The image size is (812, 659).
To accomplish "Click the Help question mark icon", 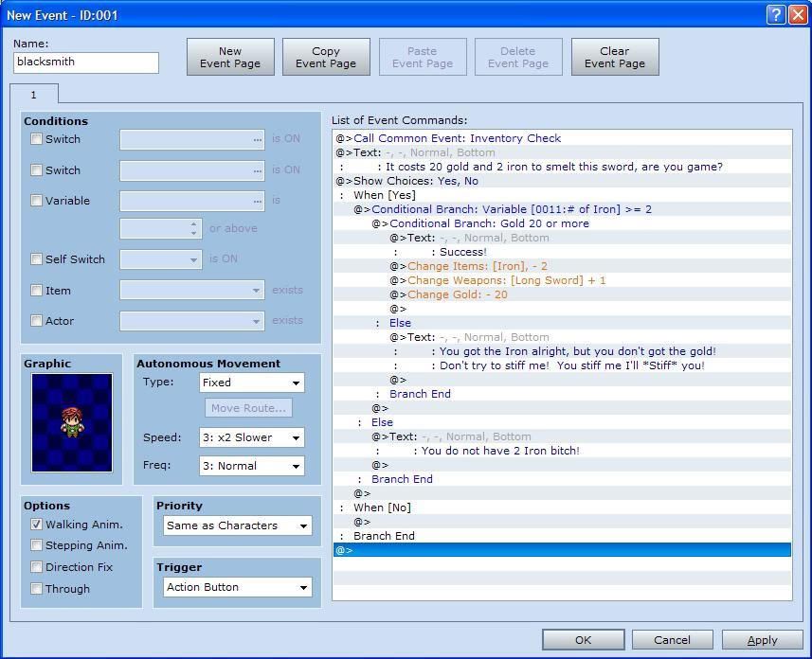I will point(776,14).
